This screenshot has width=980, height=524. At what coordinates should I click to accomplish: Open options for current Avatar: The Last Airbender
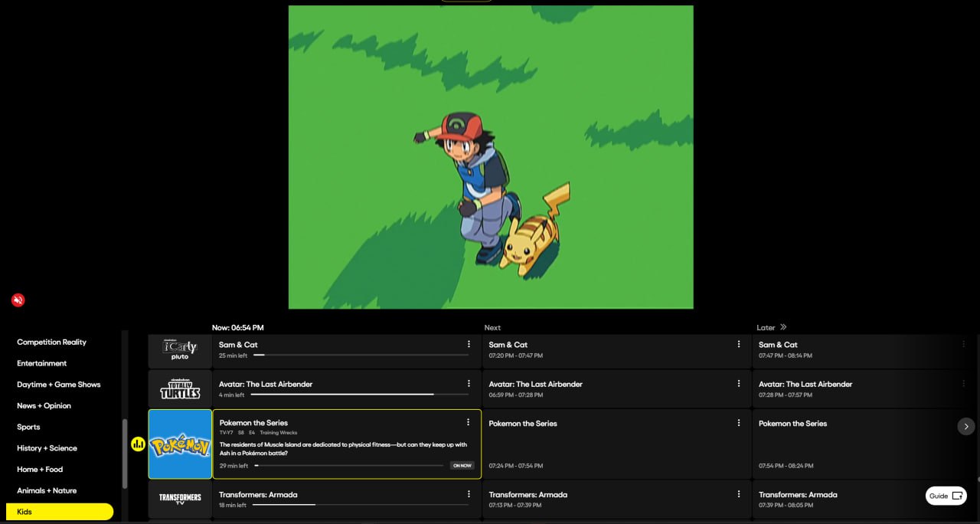pyautogui.click(x=469, y=384)
